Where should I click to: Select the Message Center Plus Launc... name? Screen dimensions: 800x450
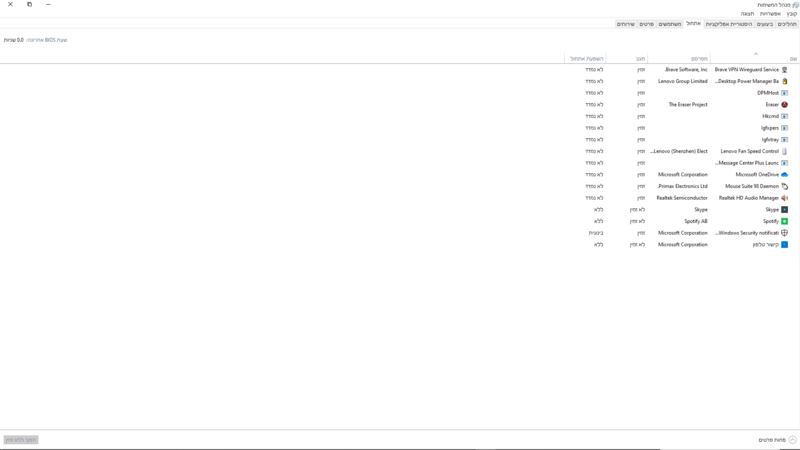[x=746, y=163]
